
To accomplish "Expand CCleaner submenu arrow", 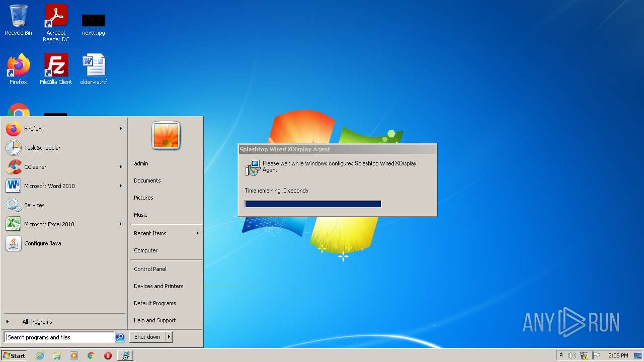I will point(121,167).
